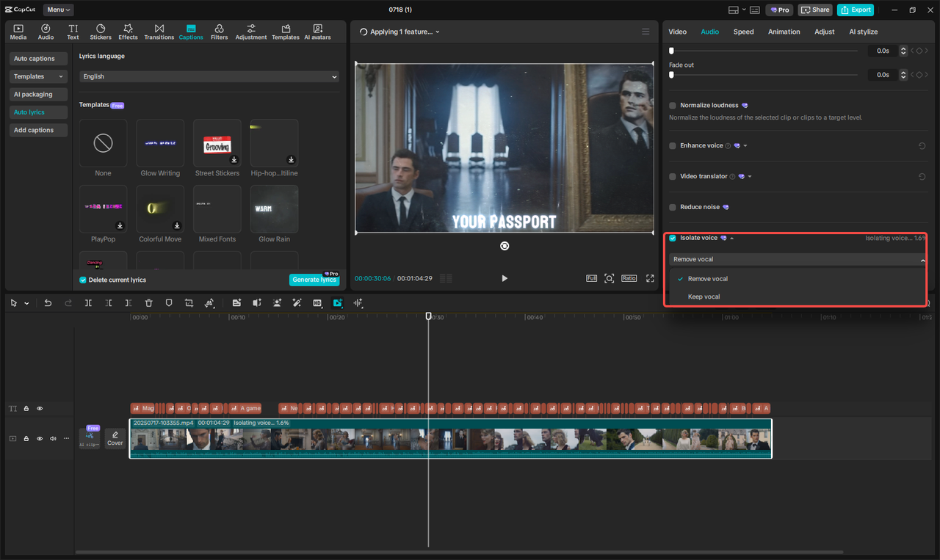Screen dimensions: 940x560
Task: Switch to the Animation tab
Action: point(784,32)
